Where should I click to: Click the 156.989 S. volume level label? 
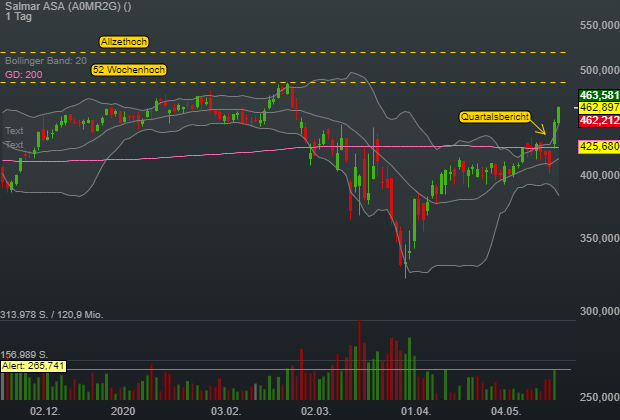click(24, 355)
